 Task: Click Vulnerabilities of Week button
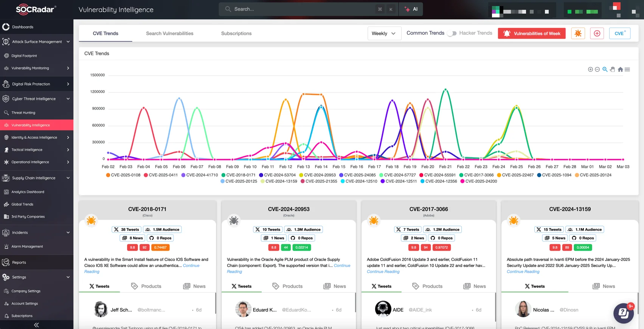pyautogui.click(x=532, y=33)
